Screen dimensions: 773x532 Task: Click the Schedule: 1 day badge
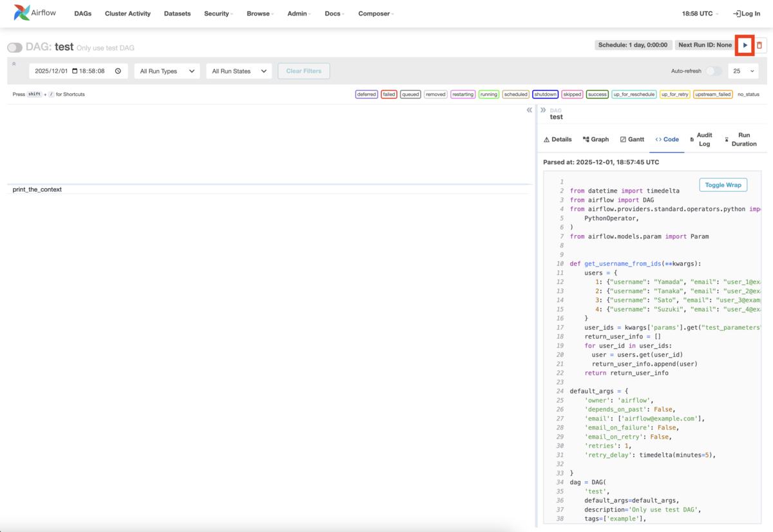pos(633,45)
